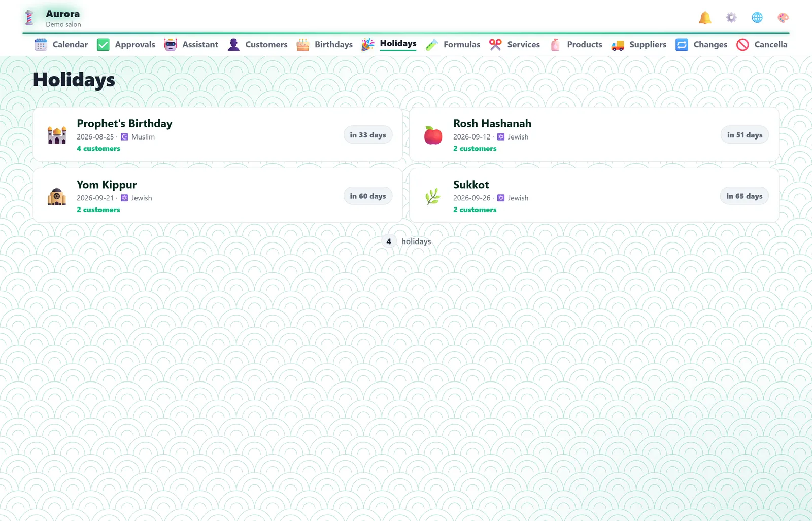Screen dimensions: 812x521
Task: Open 4 customers link under Prophet's Birthday
Action: click(x=98, y=149)
